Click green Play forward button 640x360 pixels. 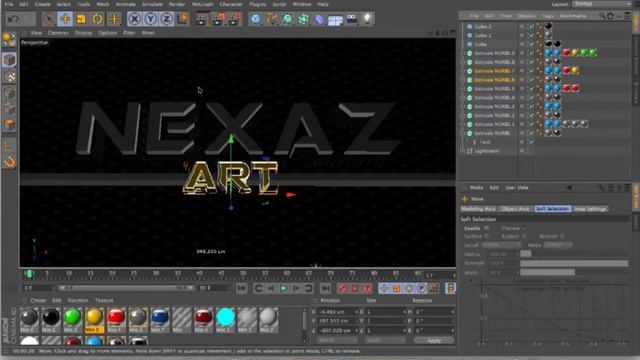tap(283, 289)
